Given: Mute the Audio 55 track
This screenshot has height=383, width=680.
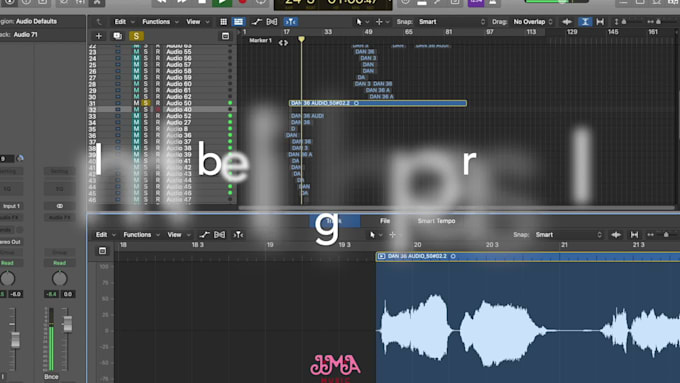Looking at the screenshot, I should coord(136,52).
